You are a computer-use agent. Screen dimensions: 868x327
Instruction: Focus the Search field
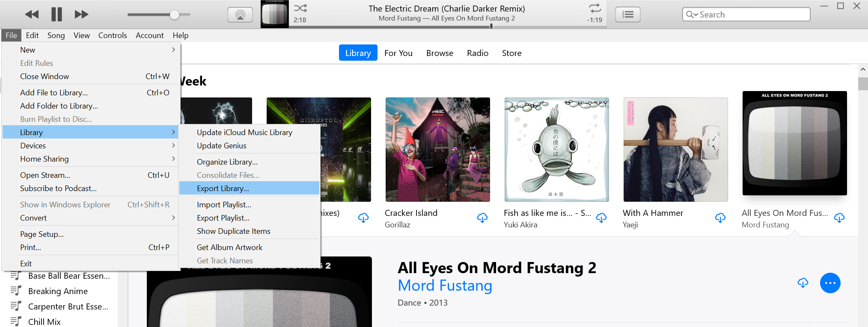point(746,15)
